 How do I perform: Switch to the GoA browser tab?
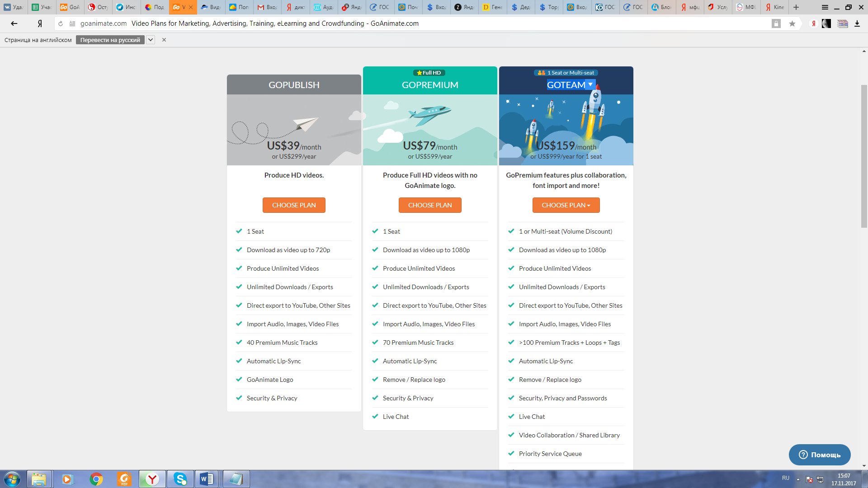point(70,7)
